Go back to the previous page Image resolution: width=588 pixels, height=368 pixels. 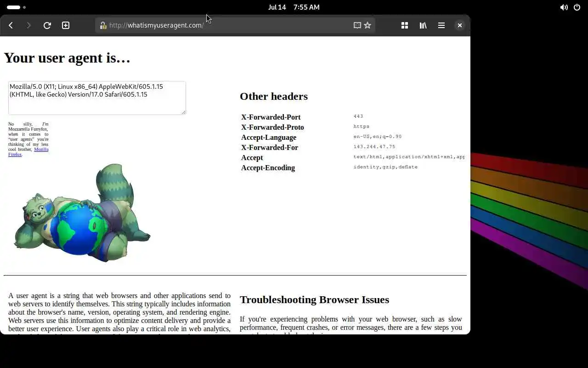tap(11, 25)
